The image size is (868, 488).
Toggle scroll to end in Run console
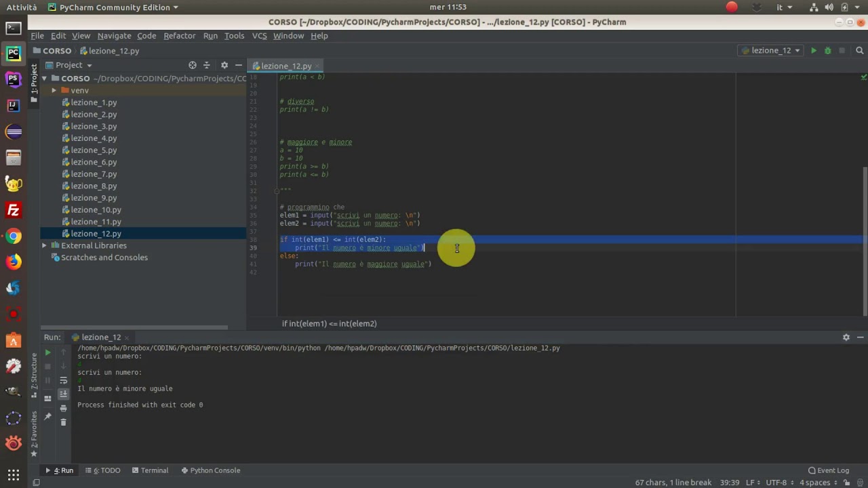(63, 394)
